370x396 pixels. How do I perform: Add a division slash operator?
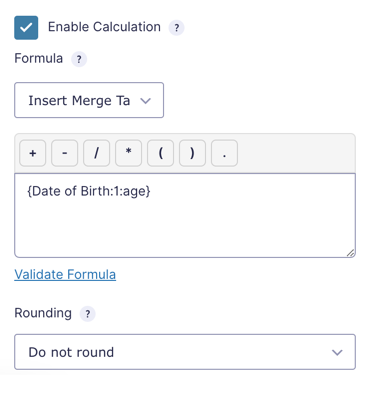tap(96, 153)
